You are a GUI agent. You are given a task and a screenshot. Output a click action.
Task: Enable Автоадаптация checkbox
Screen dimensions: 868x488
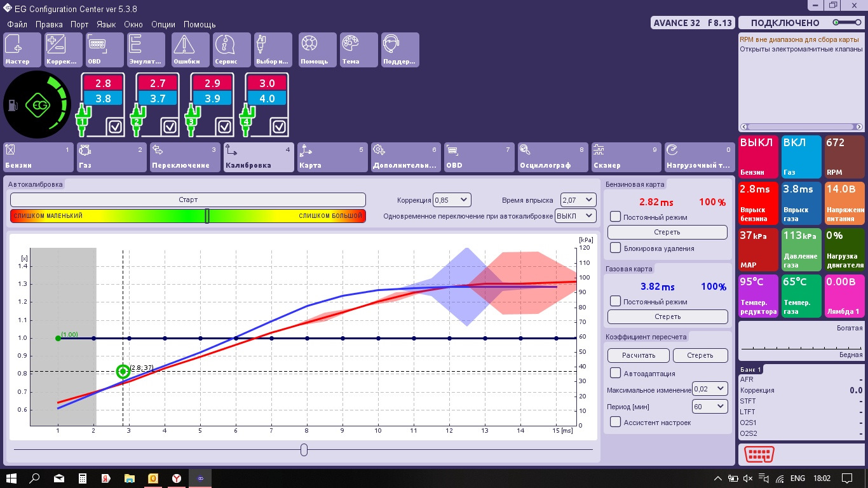point(615,373)
